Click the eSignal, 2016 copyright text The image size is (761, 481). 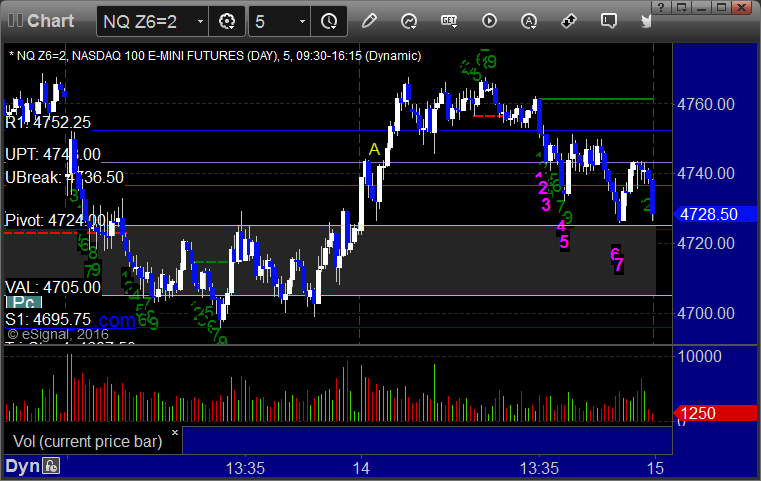tap(58, 334)
